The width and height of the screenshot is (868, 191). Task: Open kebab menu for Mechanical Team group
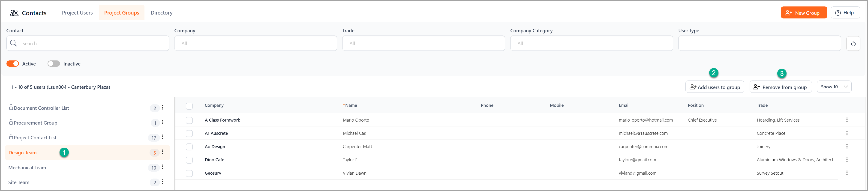pos(162,167)
